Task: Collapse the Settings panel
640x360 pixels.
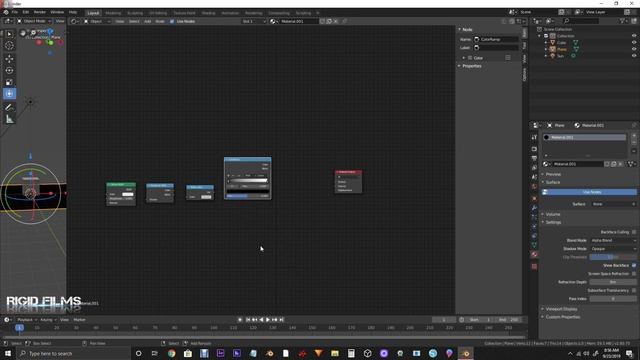Action: [x=553, y=222]
